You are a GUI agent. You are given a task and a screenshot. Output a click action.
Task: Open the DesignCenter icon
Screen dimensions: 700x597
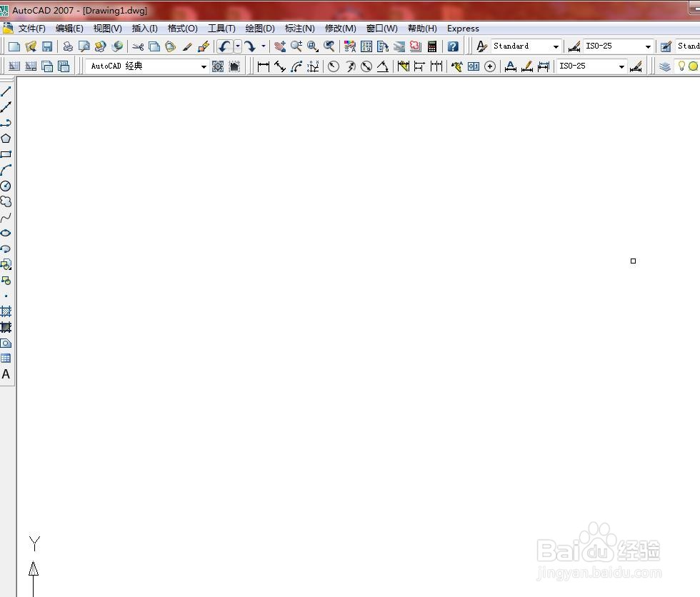click(x=366, y=46)
